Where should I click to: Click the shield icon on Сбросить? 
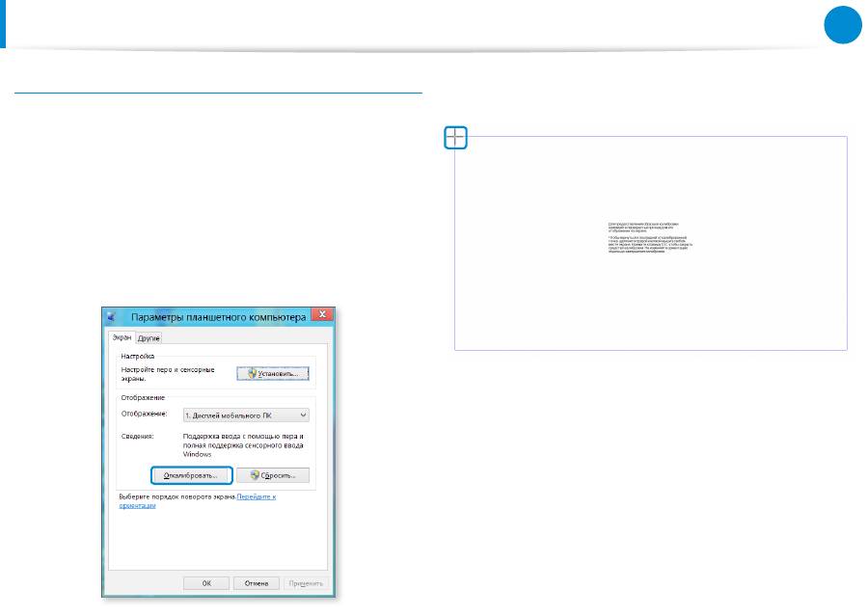click(x=255, y=475)
